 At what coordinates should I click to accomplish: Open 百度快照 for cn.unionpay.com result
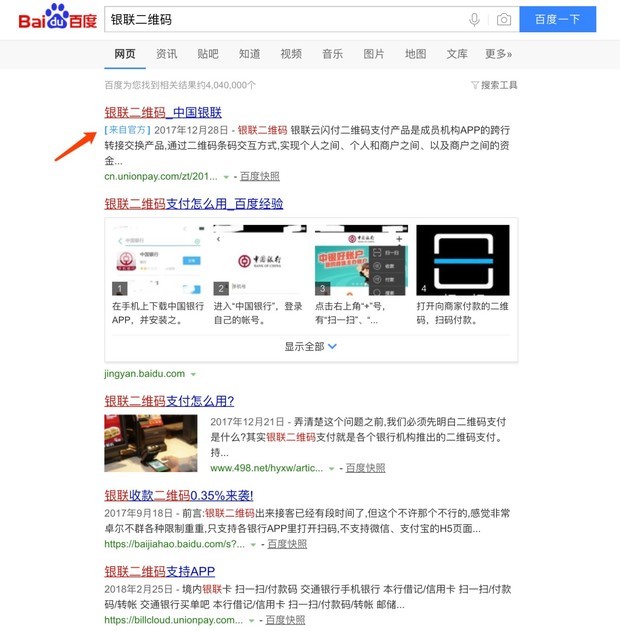click(x=260, y=176)
